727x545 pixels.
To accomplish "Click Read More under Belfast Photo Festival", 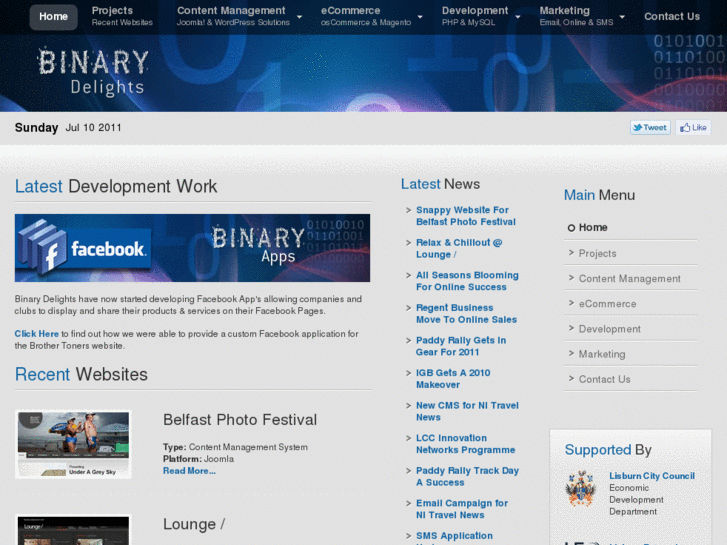I will (189, 471).
